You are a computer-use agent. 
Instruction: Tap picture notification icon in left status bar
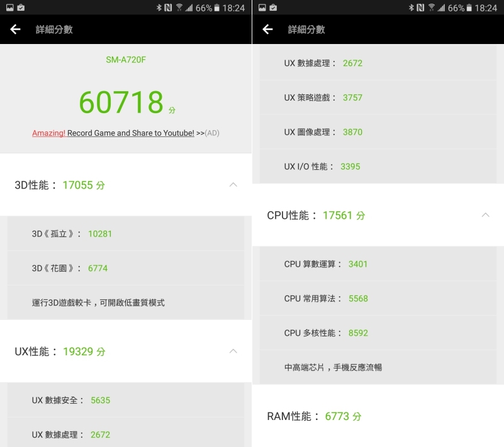(x=10, y=8)
